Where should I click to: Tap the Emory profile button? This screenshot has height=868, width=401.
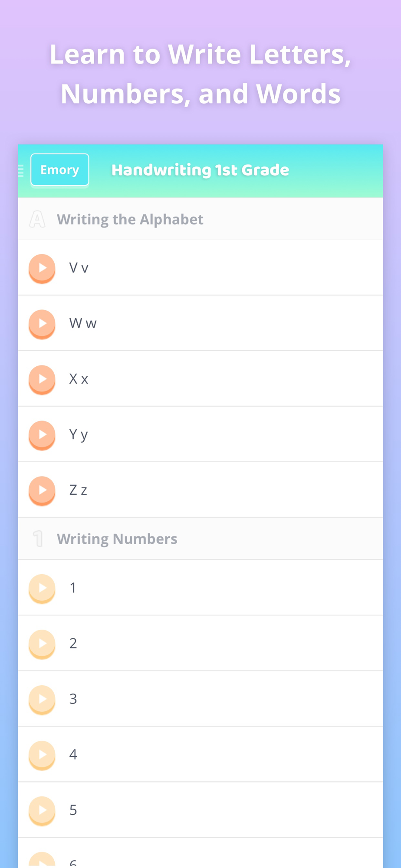[60, 170]
